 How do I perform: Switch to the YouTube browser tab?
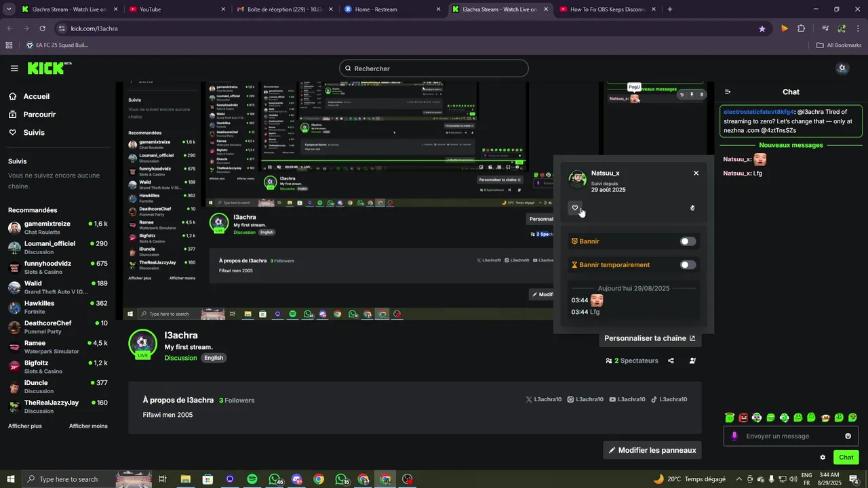click(176, 9)
